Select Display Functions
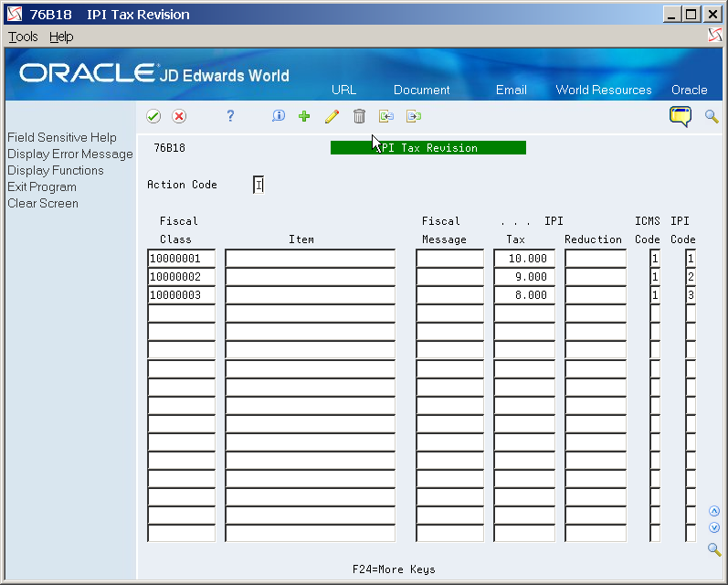The height and width of the screenshot is (585, 728). coord(55,171)
